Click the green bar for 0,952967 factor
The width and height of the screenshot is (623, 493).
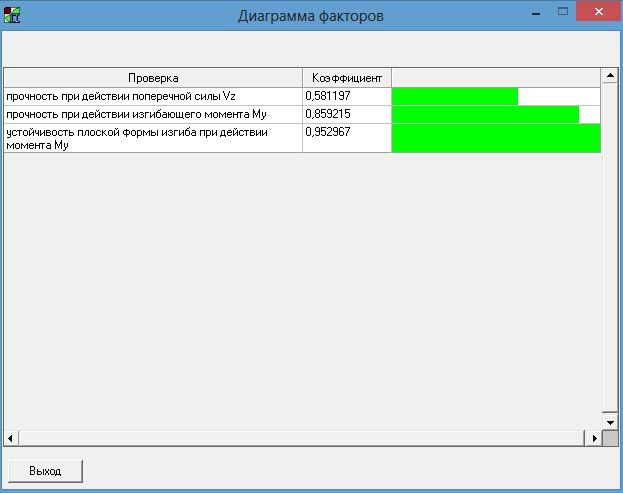pyautogui.click(x=495, y=138)
